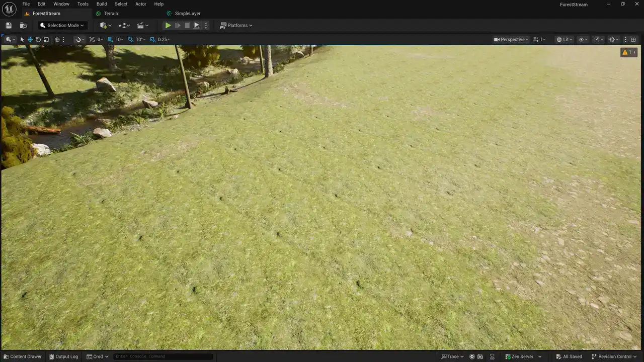The image size is (644, 362).
Task: Click the world coordinate space globe icon
Action: [57, 40]
